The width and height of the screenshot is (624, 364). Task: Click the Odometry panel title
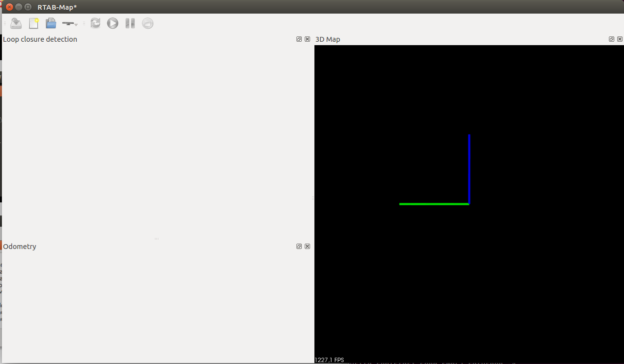[x=19, y=246]
